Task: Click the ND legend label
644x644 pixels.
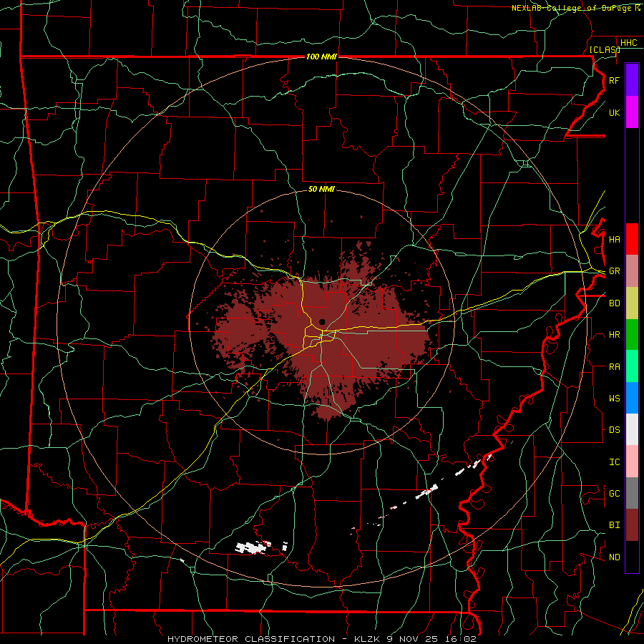Action: pyautogui.click(x=614, y=557)
